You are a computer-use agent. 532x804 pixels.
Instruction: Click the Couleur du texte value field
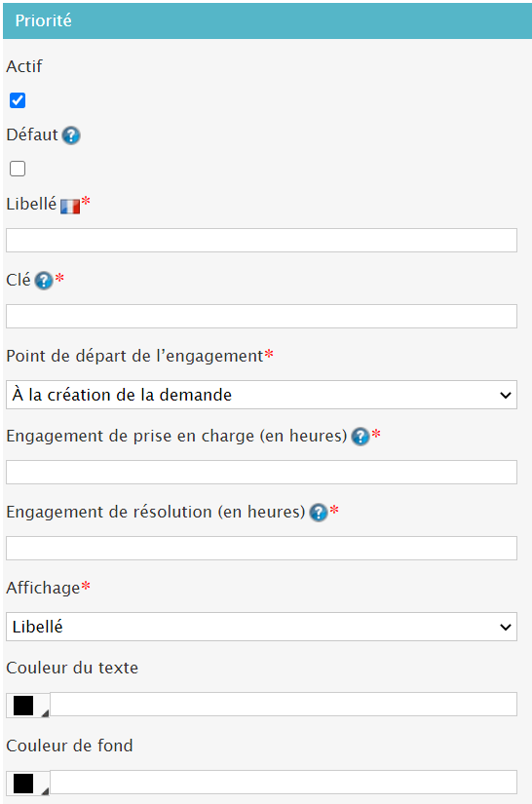click(x=284, y=704)
